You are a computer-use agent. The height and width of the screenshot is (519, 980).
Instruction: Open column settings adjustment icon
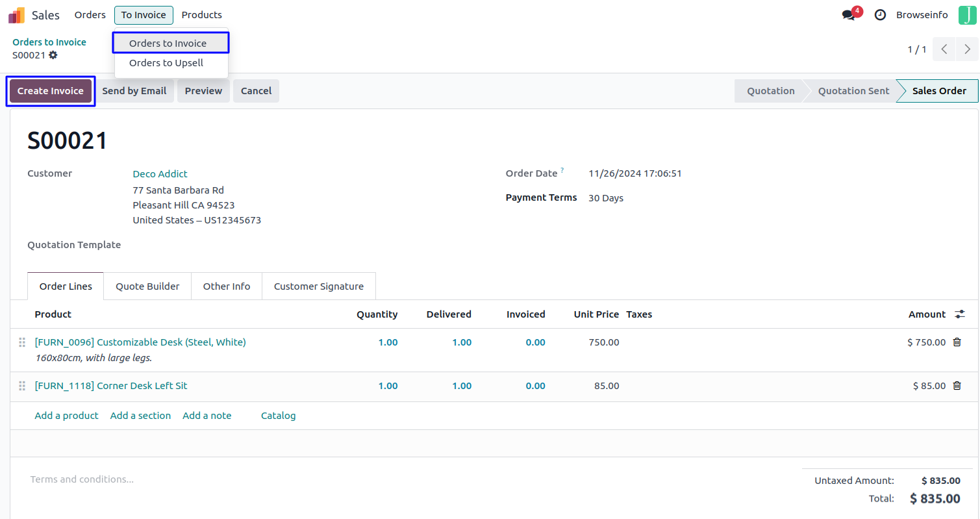click(x=960, y=314)
